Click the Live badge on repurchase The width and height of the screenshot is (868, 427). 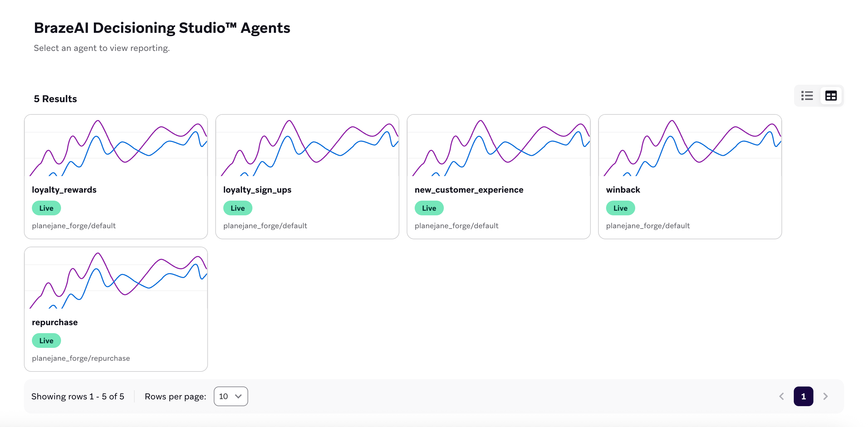click(x=46, y=340)
